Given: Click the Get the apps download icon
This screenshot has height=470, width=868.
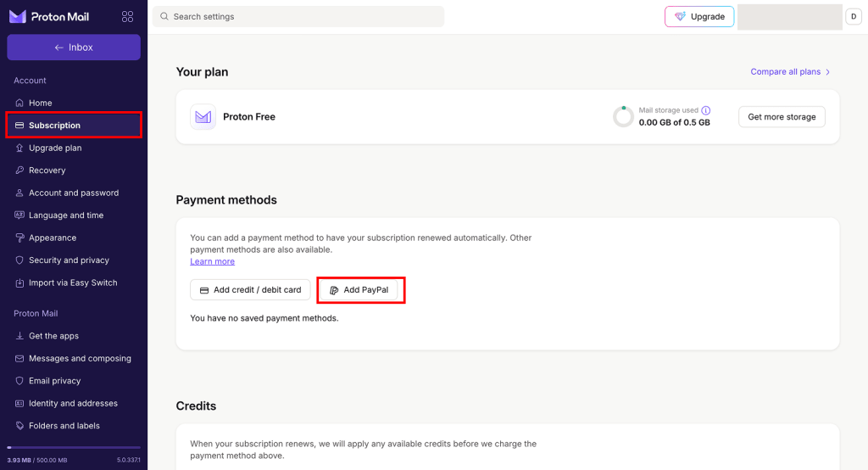Looking at the screenshot, I should coord(19,336).
